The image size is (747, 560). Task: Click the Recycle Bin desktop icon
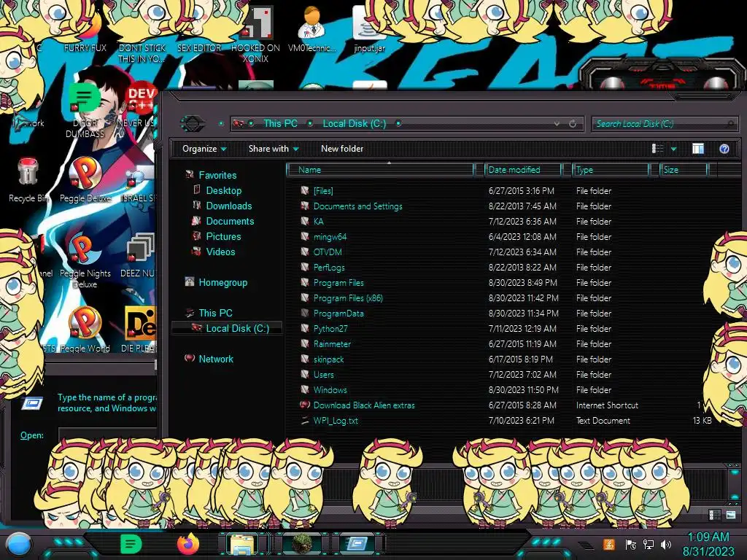coord(28,180)
